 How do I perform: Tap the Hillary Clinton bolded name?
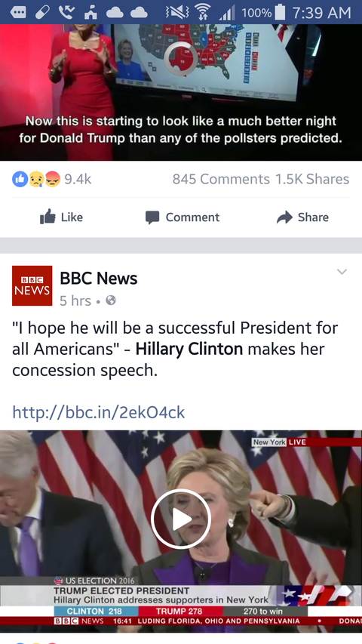[x=189, y=349]
